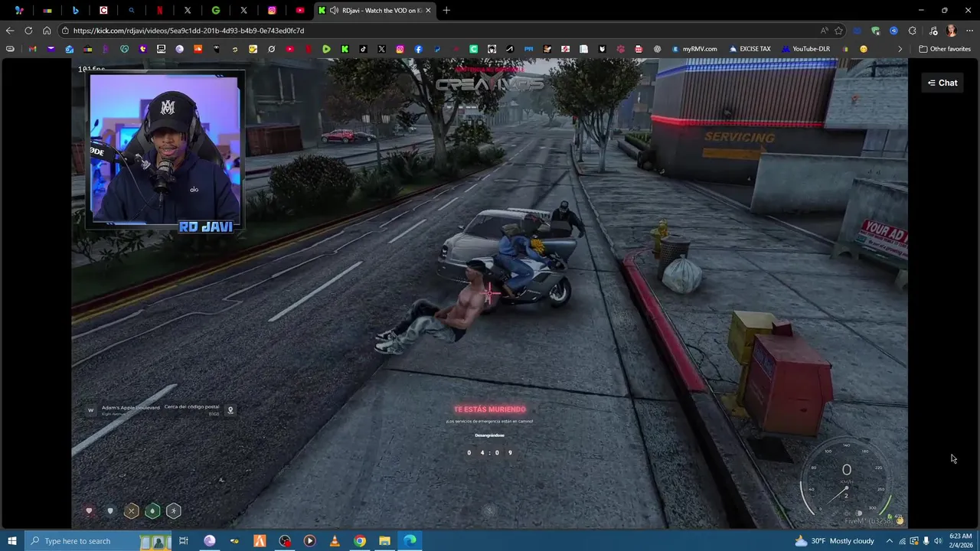980x551 pixels.
Task: Open Task View on taskbar
Action: 184,541
